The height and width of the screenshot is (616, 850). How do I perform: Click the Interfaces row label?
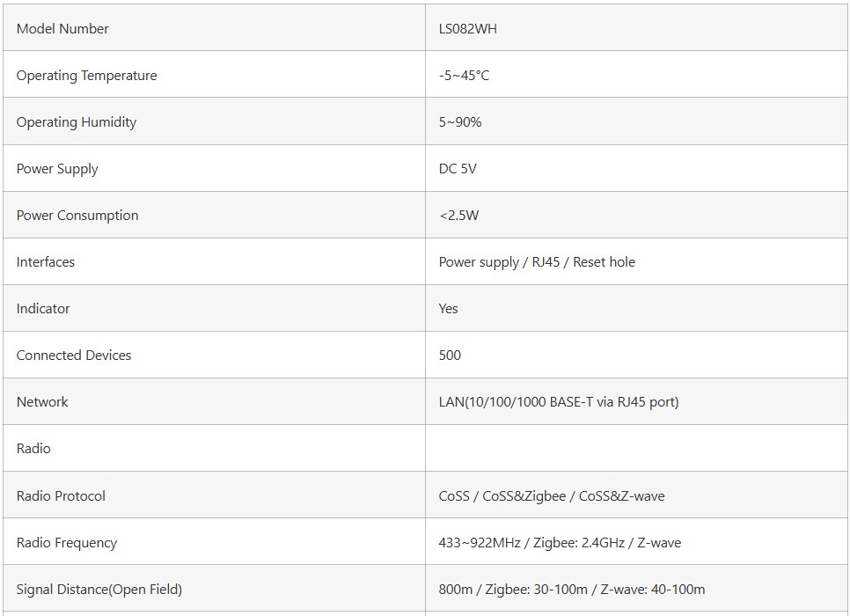46,261
